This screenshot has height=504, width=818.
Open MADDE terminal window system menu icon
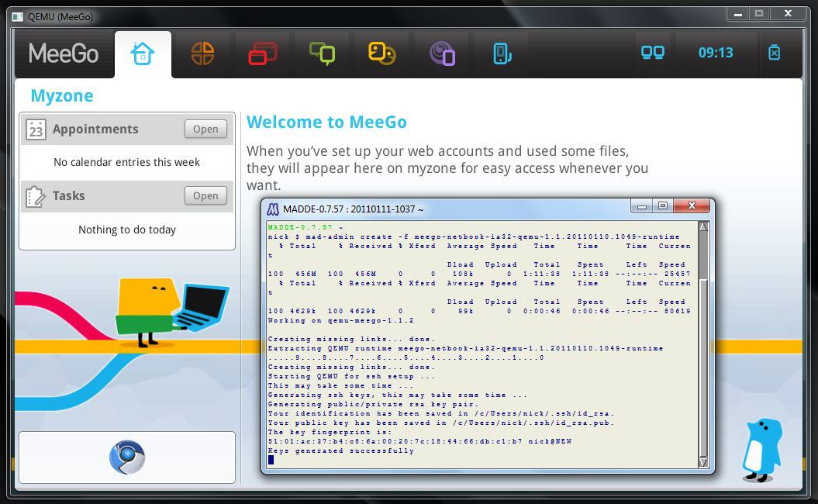pyautogui.click(x=273, y=209)
